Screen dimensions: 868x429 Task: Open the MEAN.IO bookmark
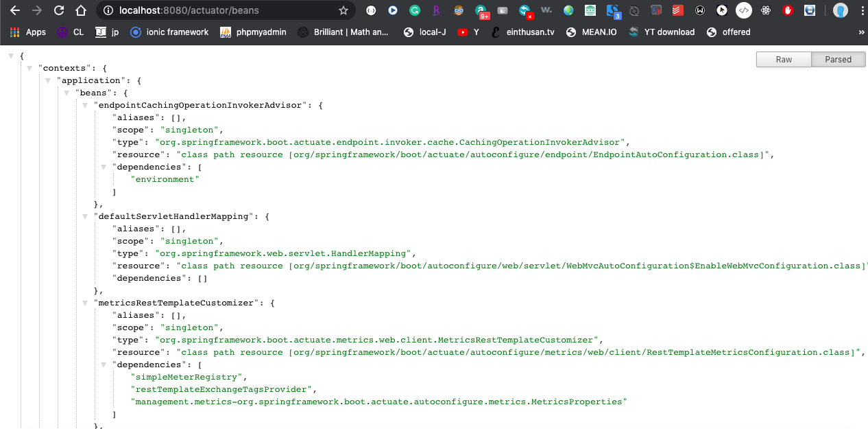coord(592,32)
